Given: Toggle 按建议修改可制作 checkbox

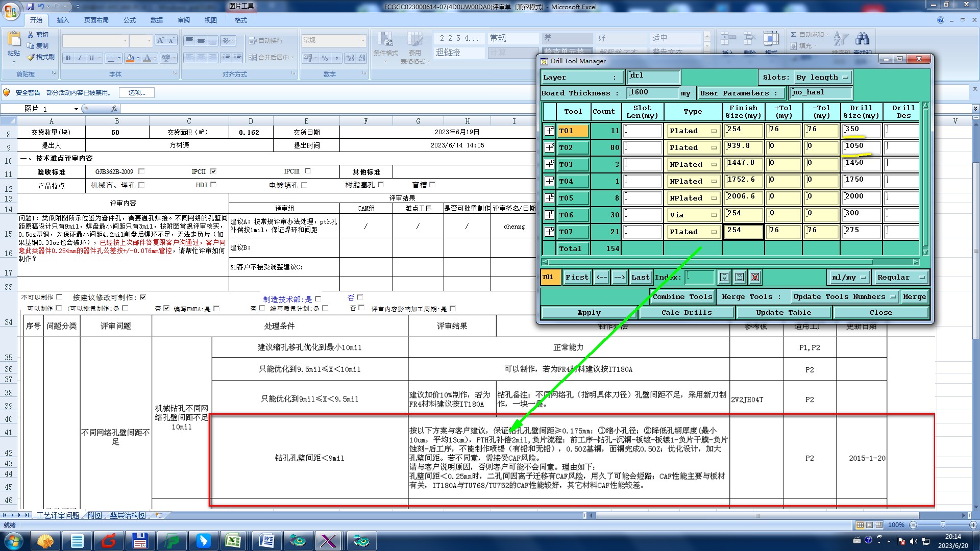Looking at the screenshot, I should tap(143, 297).
